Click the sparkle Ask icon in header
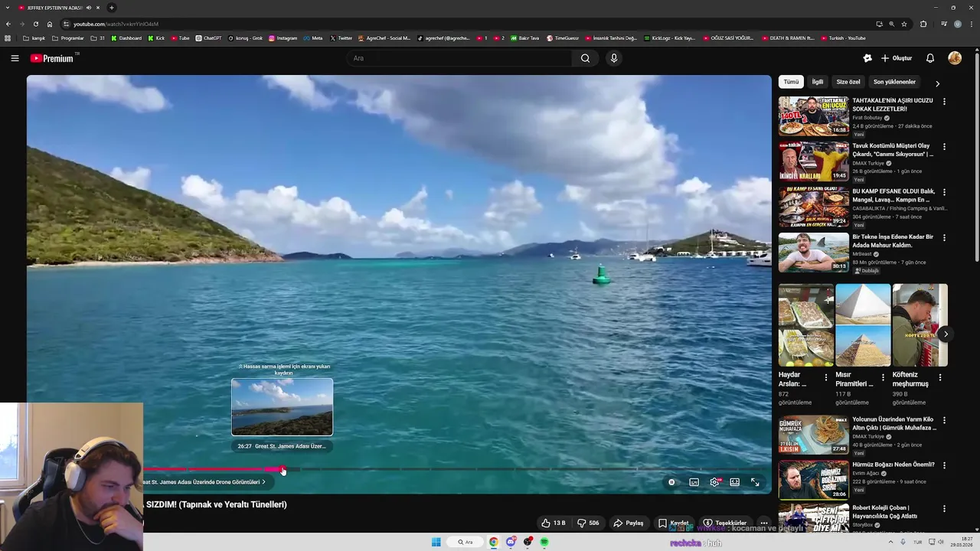 coord(867,58)
